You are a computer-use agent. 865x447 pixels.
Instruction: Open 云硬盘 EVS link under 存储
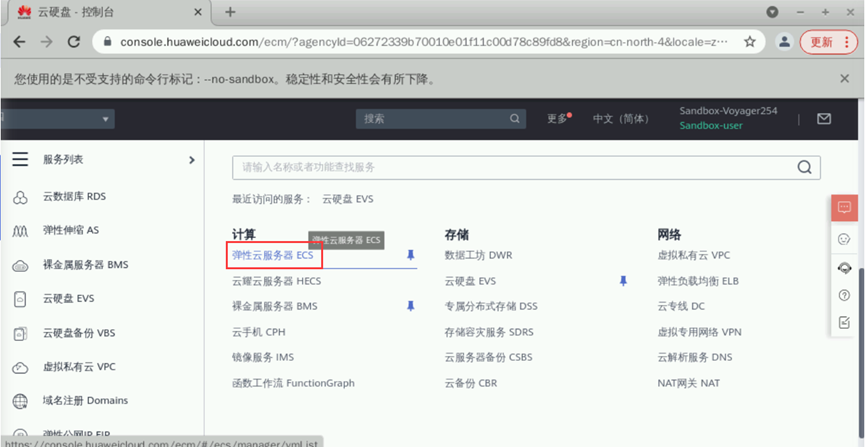click(470, 281)
